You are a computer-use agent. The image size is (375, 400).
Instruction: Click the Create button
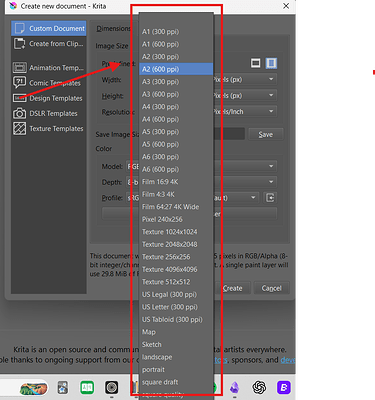232,288
